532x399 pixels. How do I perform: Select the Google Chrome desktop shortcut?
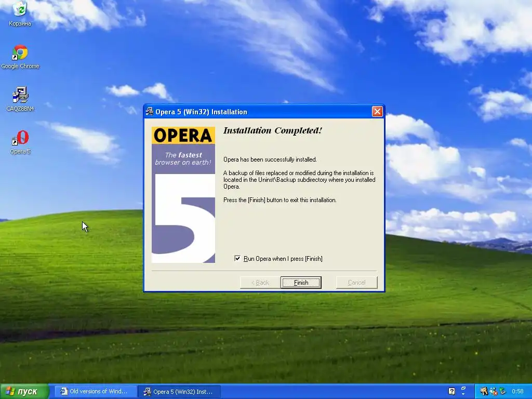tap(20, 57)
